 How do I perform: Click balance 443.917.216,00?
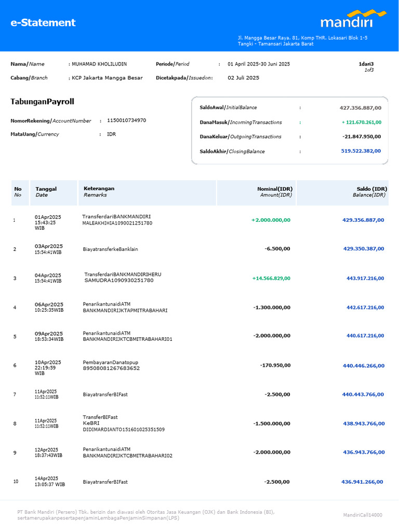coord(365,278)
